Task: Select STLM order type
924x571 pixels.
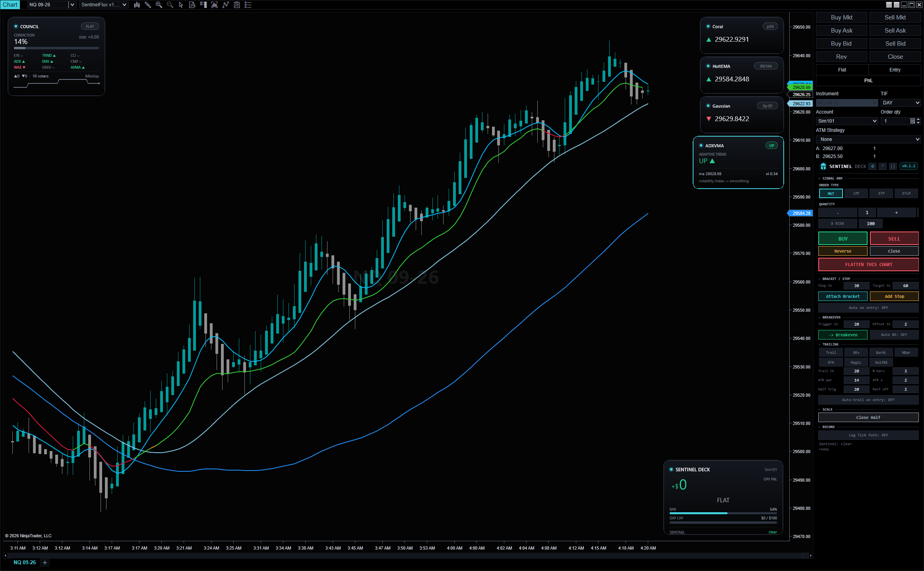Action: (x=906, y=194)
